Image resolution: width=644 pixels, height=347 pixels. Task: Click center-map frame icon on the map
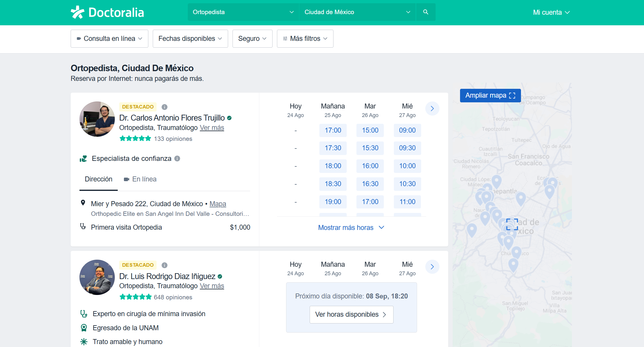512,224
